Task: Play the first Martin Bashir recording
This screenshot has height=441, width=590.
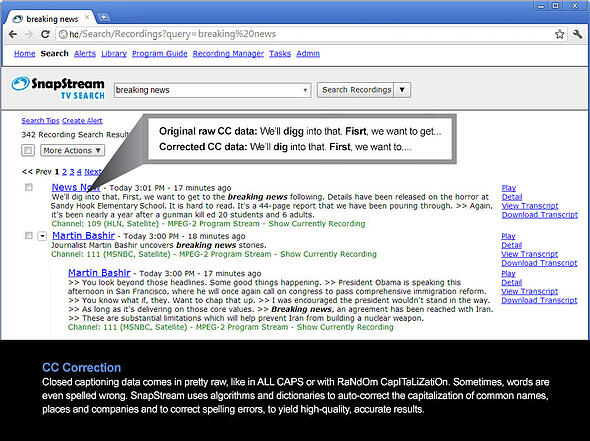Action: 508,236
